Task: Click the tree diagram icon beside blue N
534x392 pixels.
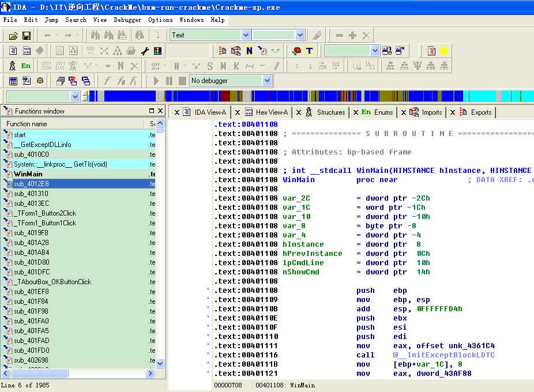Action: 236,51
